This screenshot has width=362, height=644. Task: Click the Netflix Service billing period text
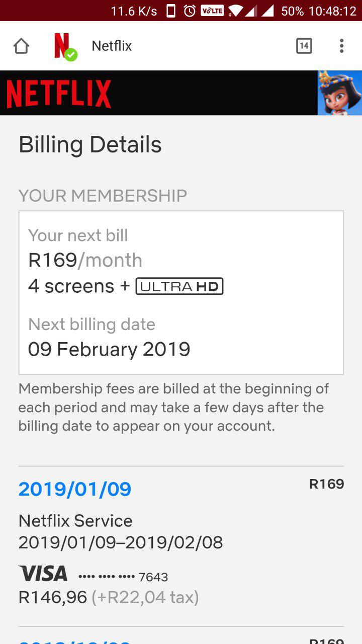(x=121, y=542)
